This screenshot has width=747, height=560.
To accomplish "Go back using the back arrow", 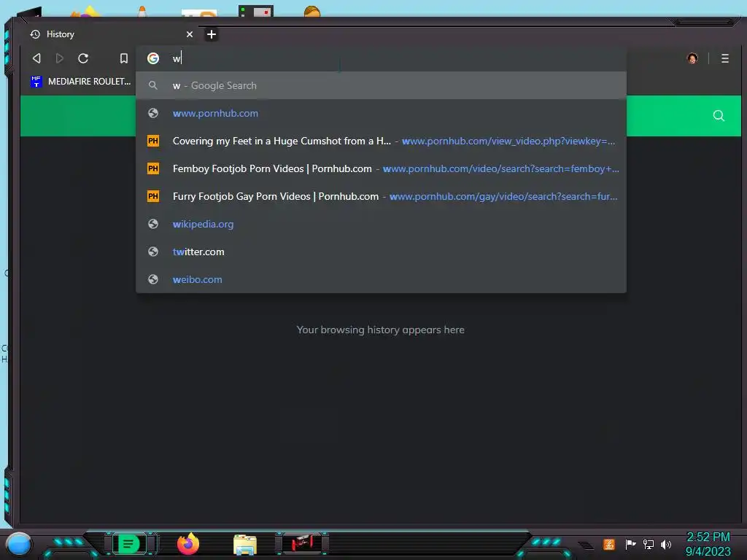I will (x=36, y=58).
